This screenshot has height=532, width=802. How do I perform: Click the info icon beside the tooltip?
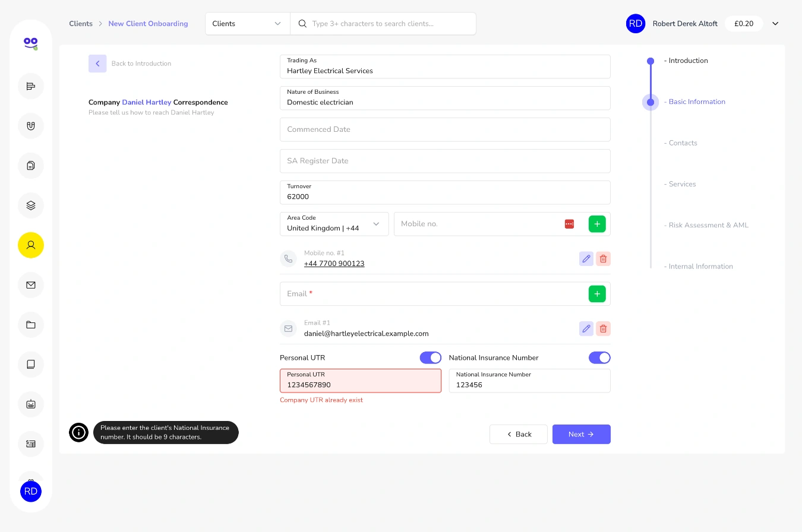pos(78,433)
